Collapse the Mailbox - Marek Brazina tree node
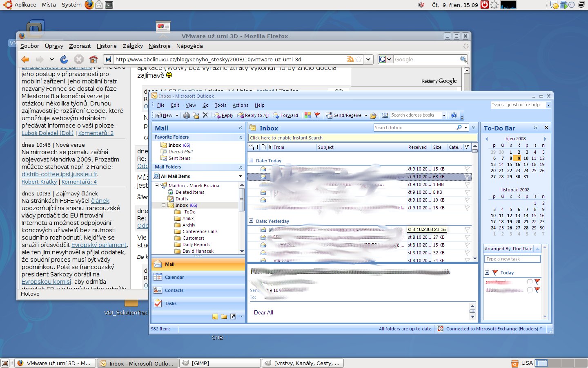 (x=156, y=185)
